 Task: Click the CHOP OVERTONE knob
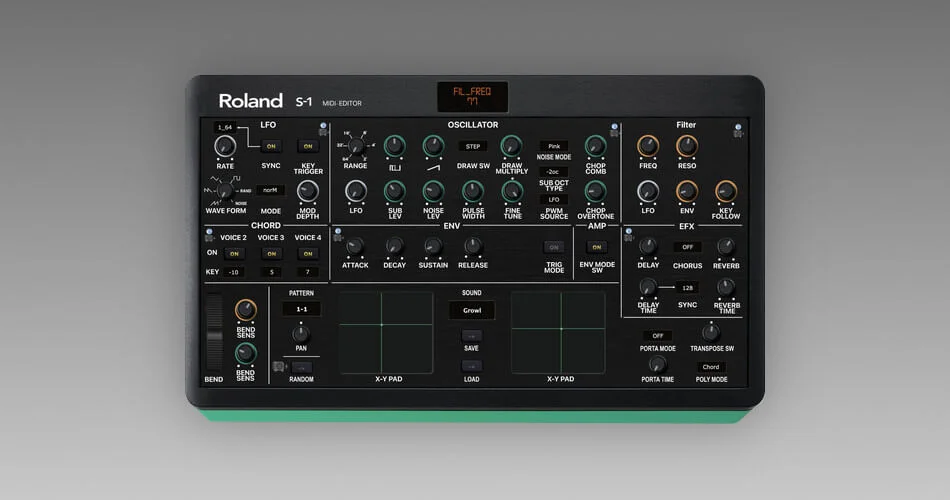[x=595, y=191]
